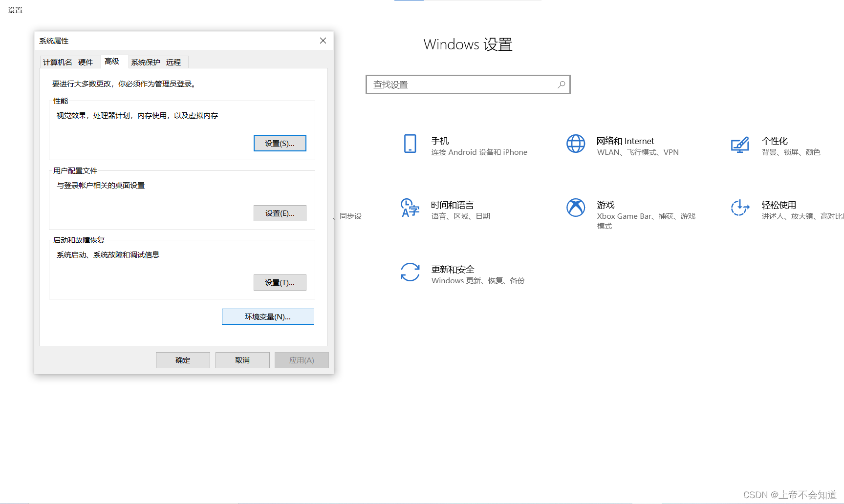This screenshot has height=504, width=844.
Task: Click the 应用(A) button
Action: tap(302, 360)
